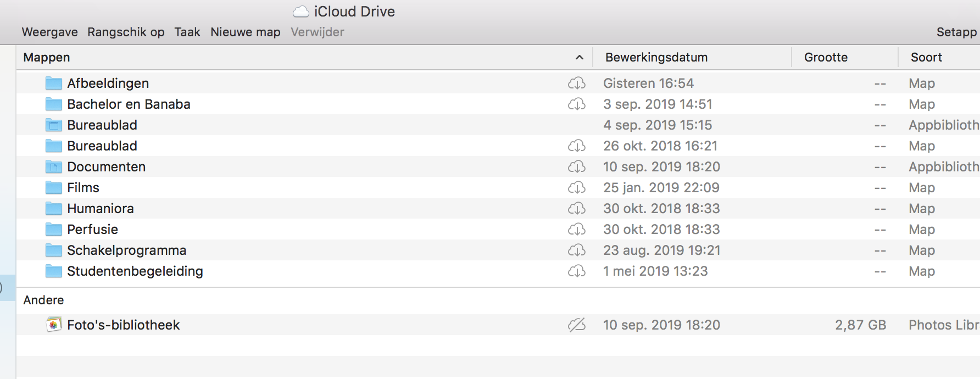The height and width of the screenshot is (379, 980).
Task: Click the Nieuwe map button
Action: tap(245, 32)
